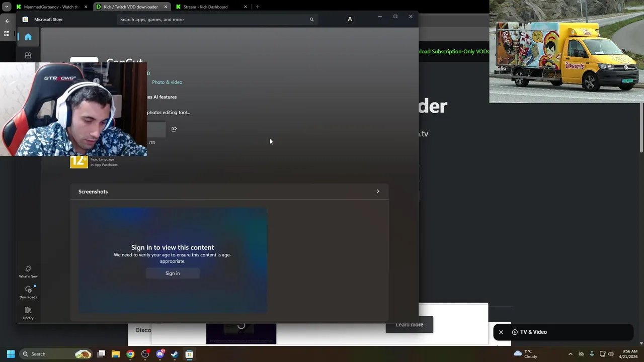This screenshot has width=644, height=362.
Task: Expand the Screenshots section arrow
Action: (378, 192)
